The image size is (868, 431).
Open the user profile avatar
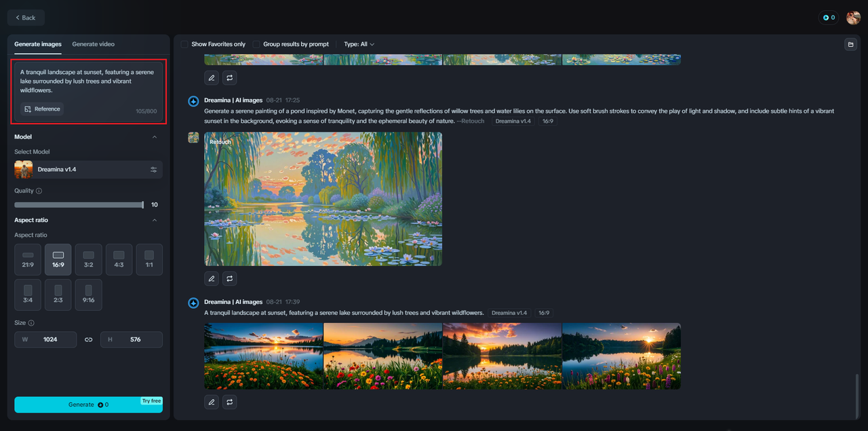point(853,18)
